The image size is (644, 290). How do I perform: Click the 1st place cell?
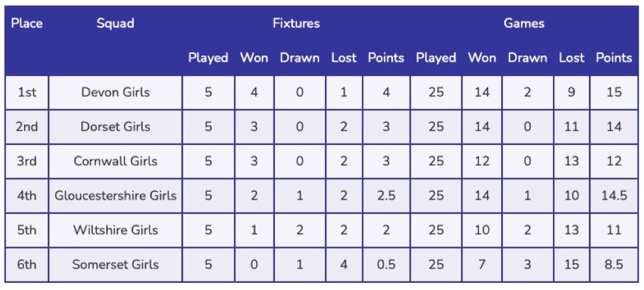pos(27,92)
